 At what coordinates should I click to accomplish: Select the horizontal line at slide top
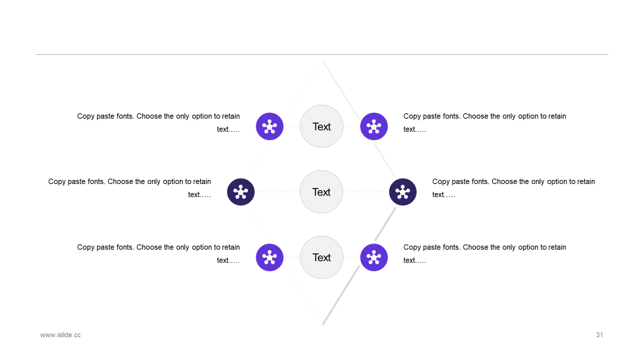(x=322, y=54)
